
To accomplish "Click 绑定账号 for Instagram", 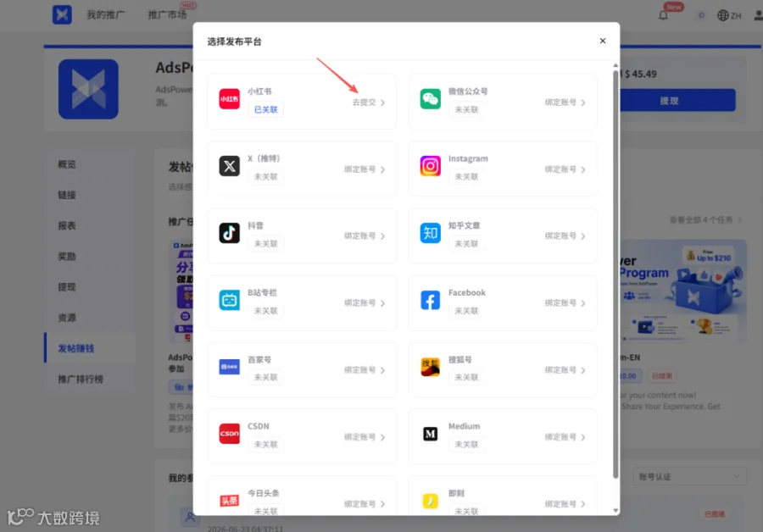I will tap(565, 169).
